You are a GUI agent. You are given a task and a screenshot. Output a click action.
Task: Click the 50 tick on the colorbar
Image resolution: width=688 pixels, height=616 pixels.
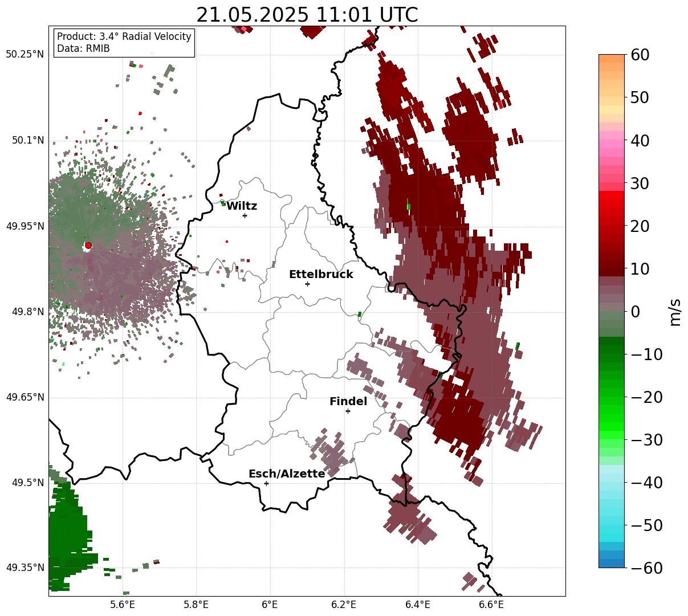640,97
